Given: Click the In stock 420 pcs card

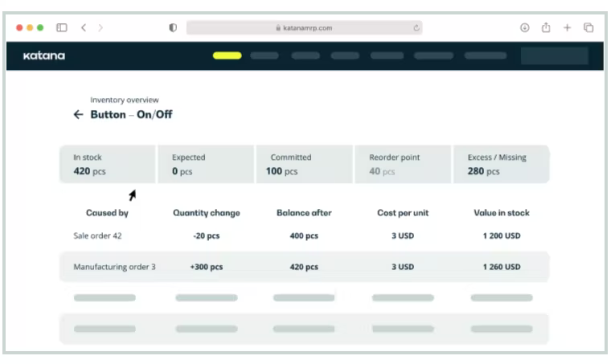Looking at the screenshot, I should (x=108, y=164).
